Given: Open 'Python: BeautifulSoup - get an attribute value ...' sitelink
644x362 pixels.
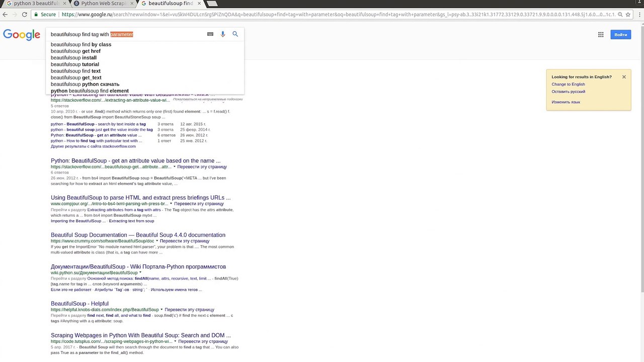Looking at the screenshot, I should click(96, 135).
